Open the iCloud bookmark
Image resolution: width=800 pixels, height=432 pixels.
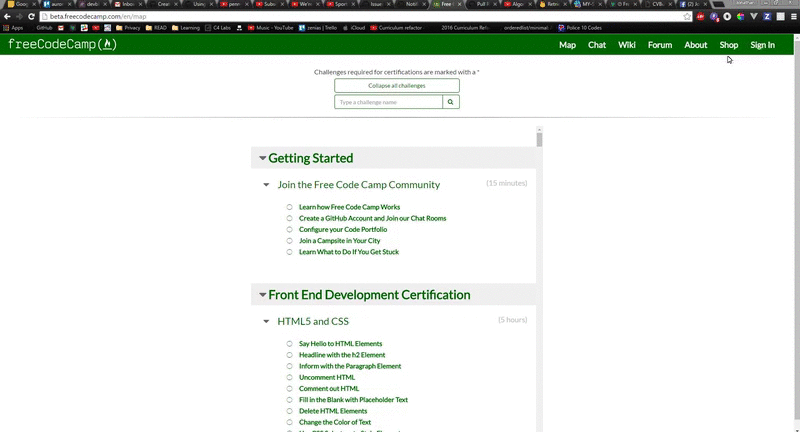point(354,28)
